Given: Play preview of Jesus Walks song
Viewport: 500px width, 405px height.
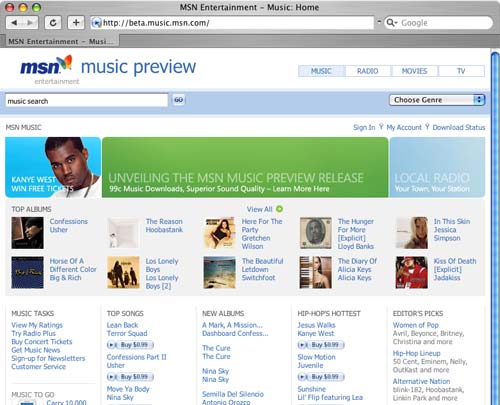Looking at the screenshot, I should (303, 345).
